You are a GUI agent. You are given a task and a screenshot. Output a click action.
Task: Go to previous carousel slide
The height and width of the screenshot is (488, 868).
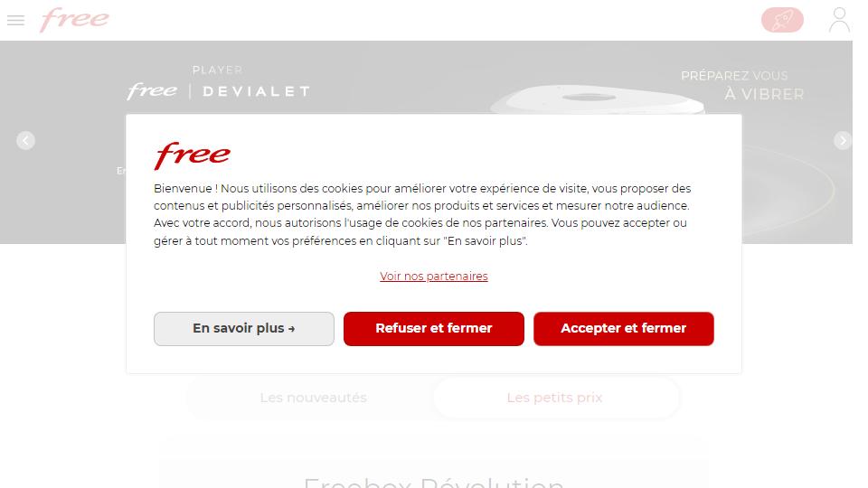25,141
